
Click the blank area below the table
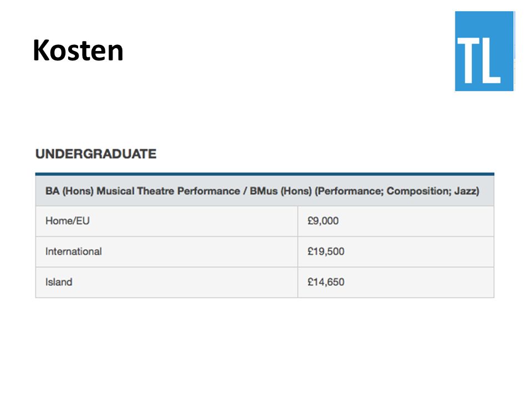(x=265, y=346)
